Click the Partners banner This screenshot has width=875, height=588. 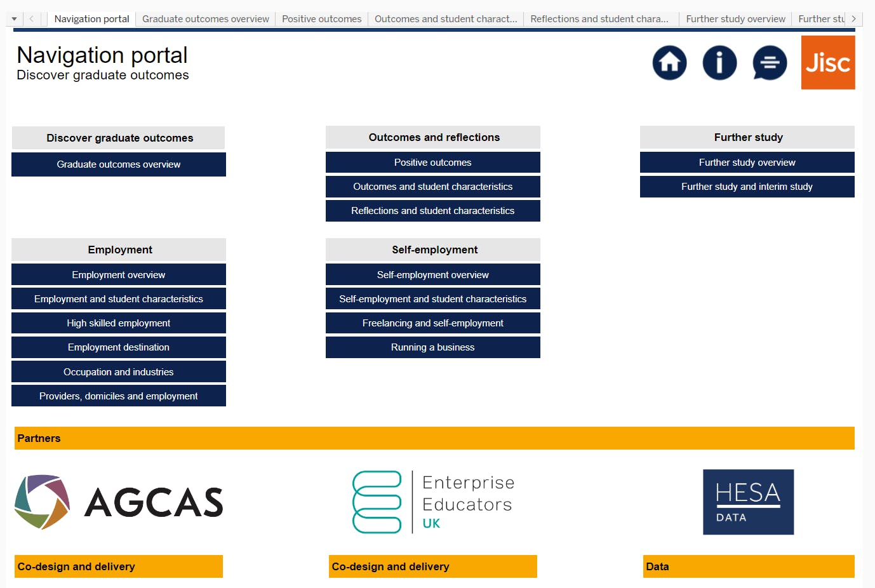coord(434,438)
